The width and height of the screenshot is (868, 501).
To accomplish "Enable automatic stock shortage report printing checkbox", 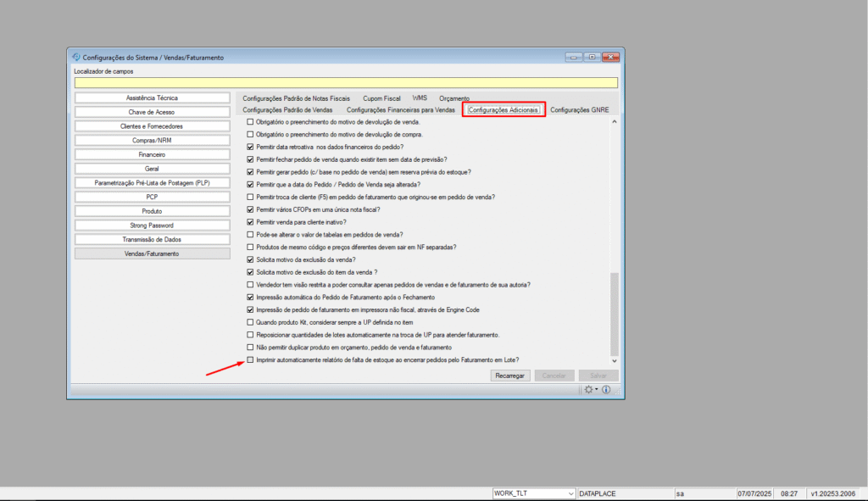I will click(x=250, y=359).
